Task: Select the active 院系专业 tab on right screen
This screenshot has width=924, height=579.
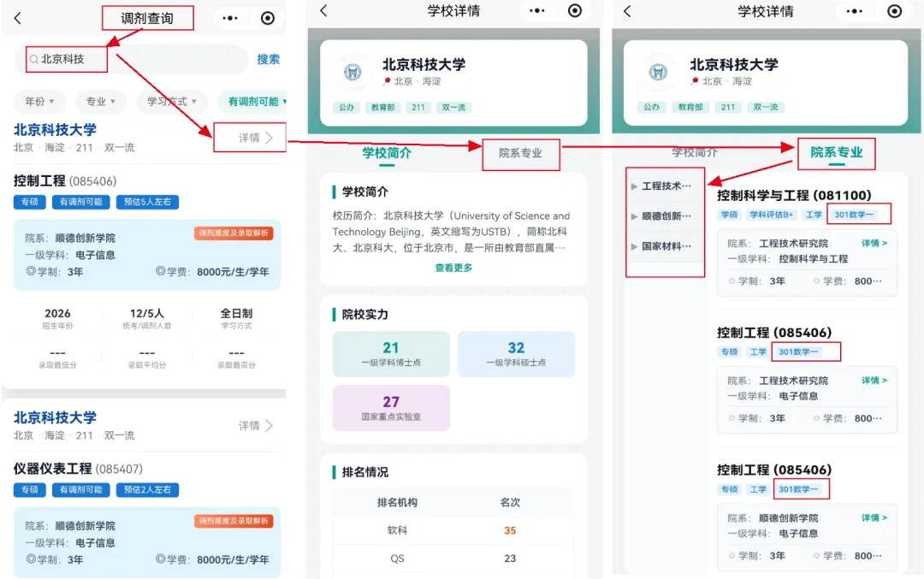Action: [x=836, y=152]
